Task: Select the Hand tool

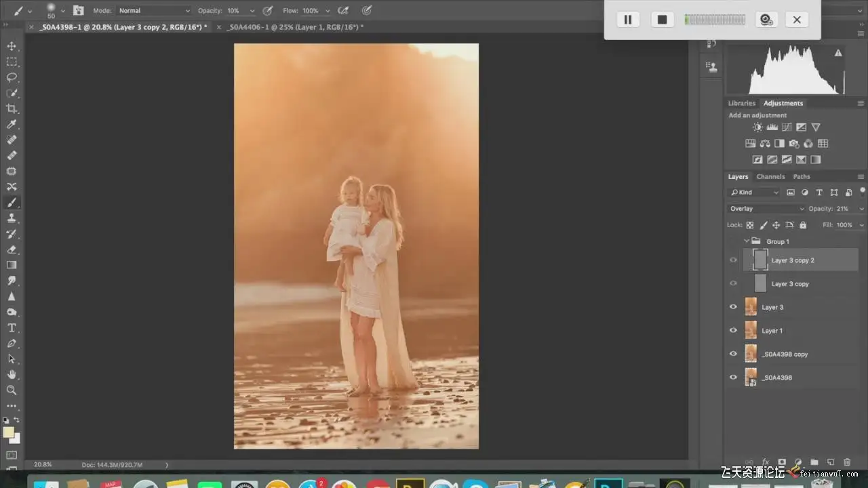Action: tap(12, 374)
